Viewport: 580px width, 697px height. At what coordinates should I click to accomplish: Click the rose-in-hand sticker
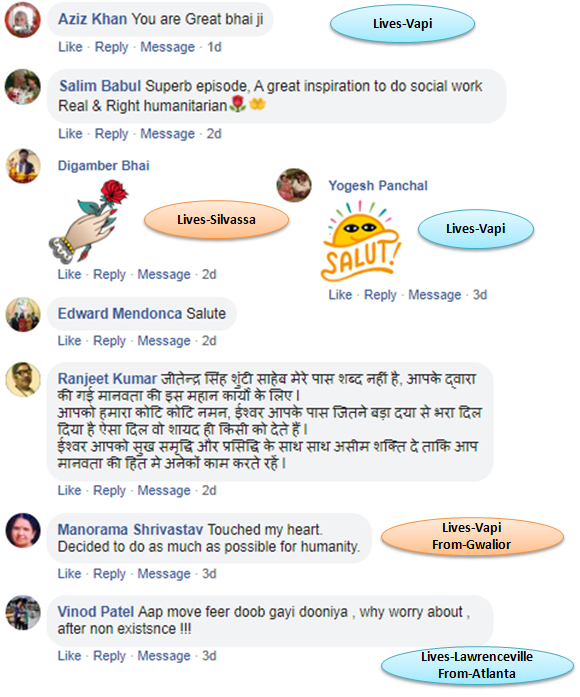(88, 221)
